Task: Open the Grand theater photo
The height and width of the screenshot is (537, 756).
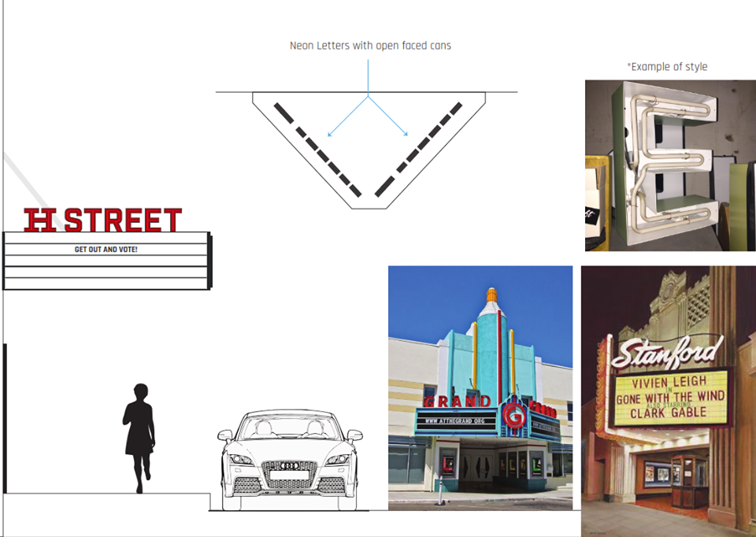Action: 480,387
